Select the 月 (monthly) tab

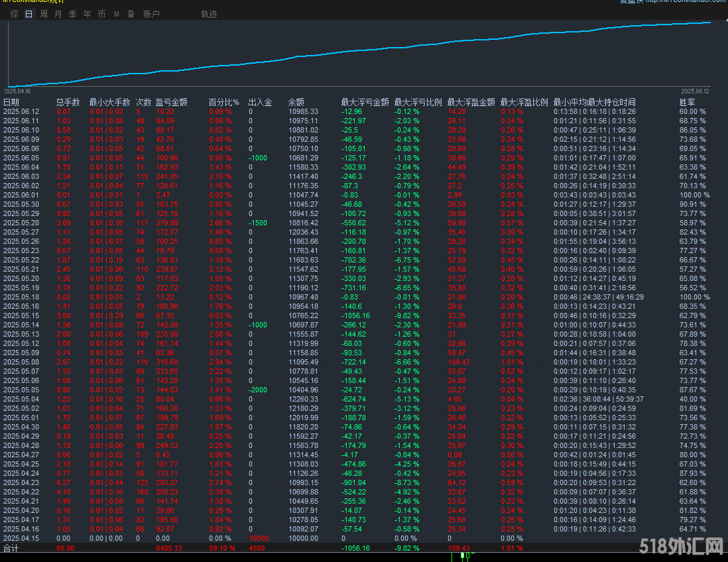58,14
